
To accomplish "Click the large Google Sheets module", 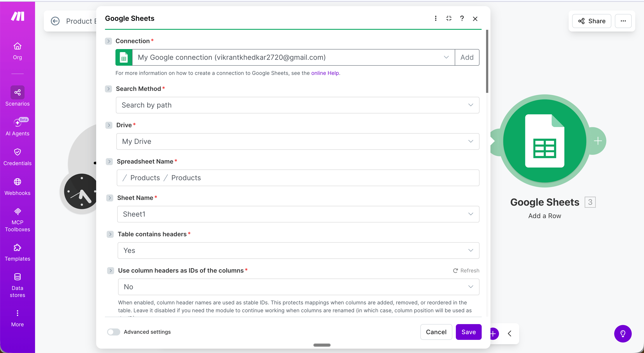I will coord(545,141).
